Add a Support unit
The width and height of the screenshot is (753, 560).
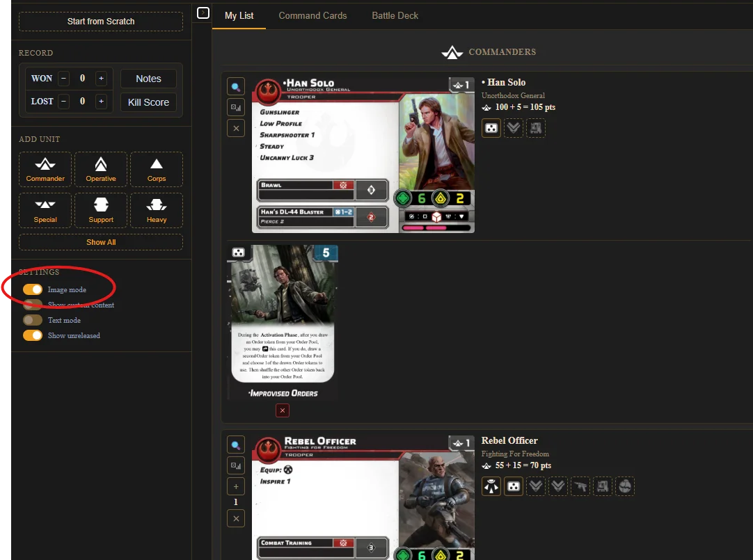coord(101,210)
